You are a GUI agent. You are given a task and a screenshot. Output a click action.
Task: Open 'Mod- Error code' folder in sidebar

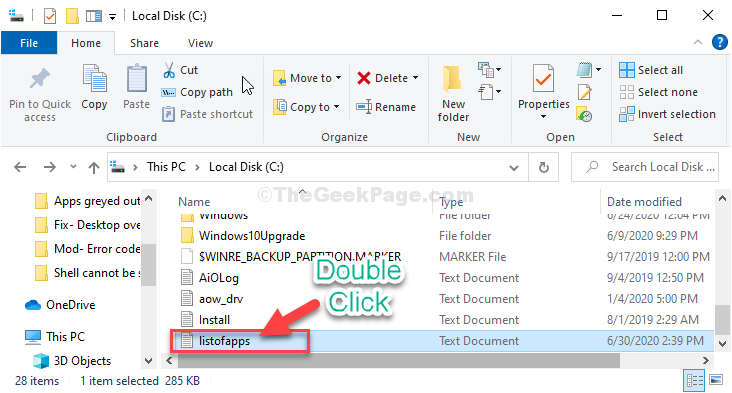[x=87, y=249]
